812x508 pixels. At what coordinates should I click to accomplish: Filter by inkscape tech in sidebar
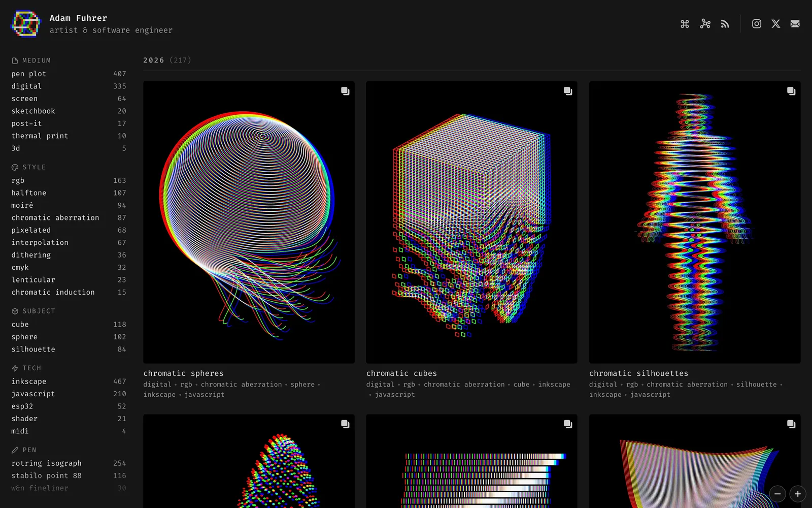pyautogui.click(x=69, y=381)
